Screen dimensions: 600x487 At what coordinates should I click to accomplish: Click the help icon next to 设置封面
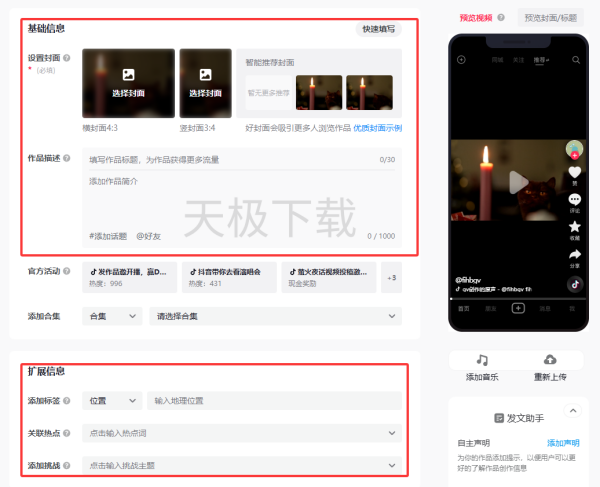coord(68,58)
